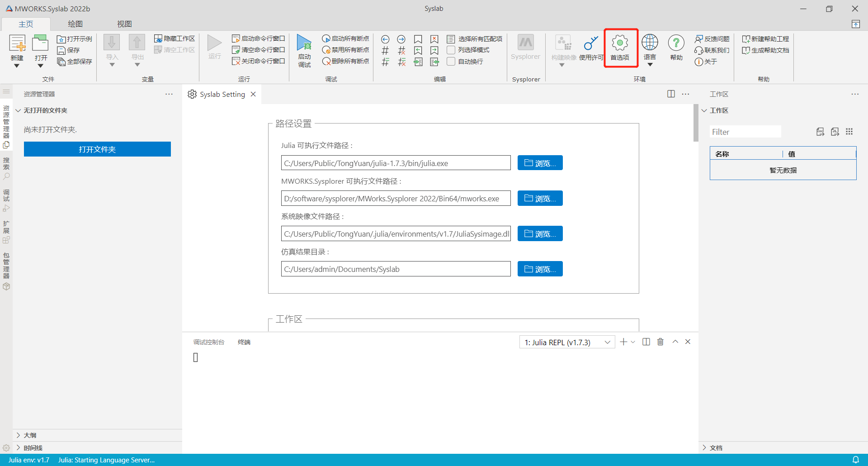Image resolution: width=868 pixels, height=466 pixels.
Task: Switch to the 绘图 ribbon tab
Action: 75,24
